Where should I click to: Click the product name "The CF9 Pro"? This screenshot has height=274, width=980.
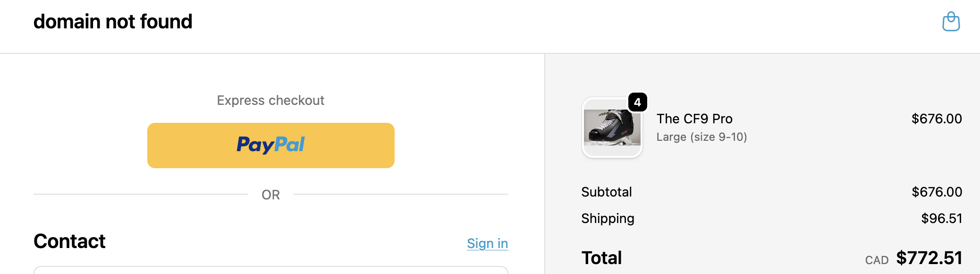click(x=694, y=119)
